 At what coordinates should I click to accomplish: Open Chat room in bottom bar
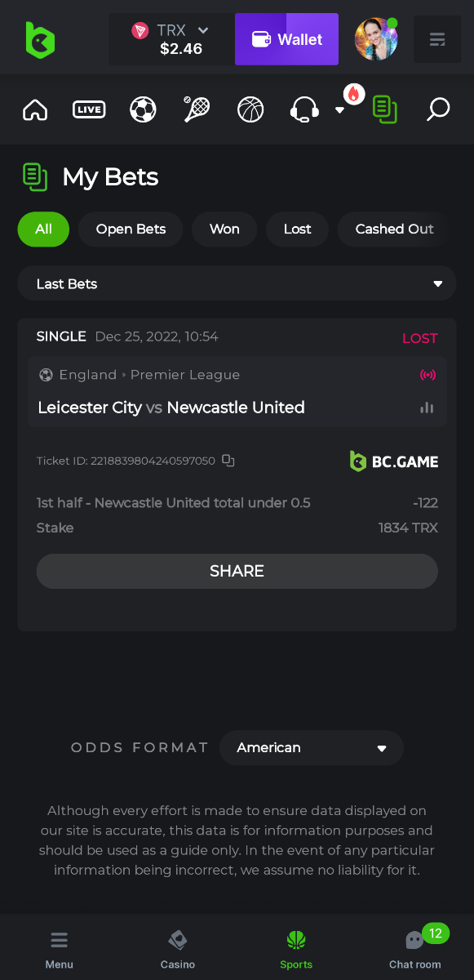tap(415, 948)
